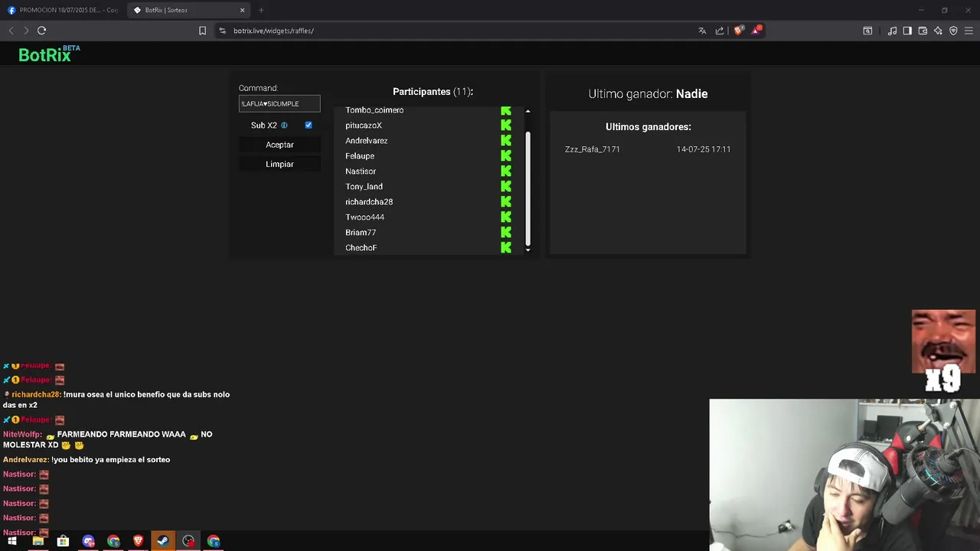The height and width of the screenshot is (551, 980).
Task: Click the participants list scrollbar thumb
Action: point(528,187)
